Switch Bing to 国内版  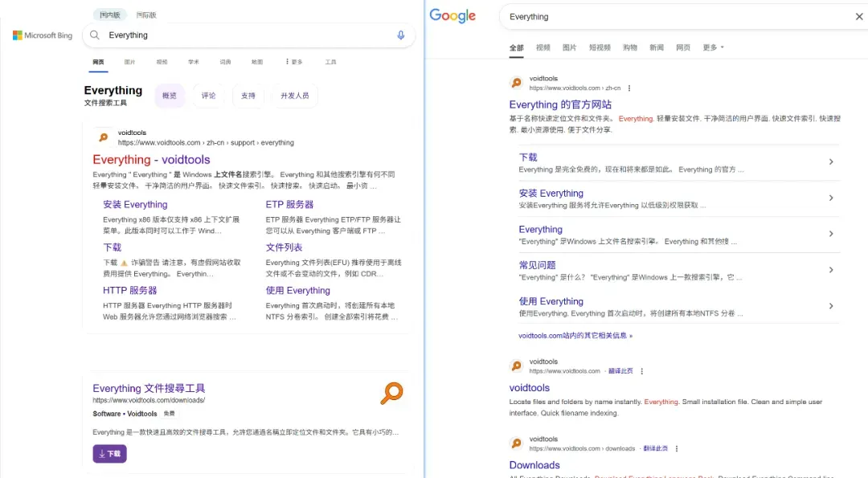point(109,15)
